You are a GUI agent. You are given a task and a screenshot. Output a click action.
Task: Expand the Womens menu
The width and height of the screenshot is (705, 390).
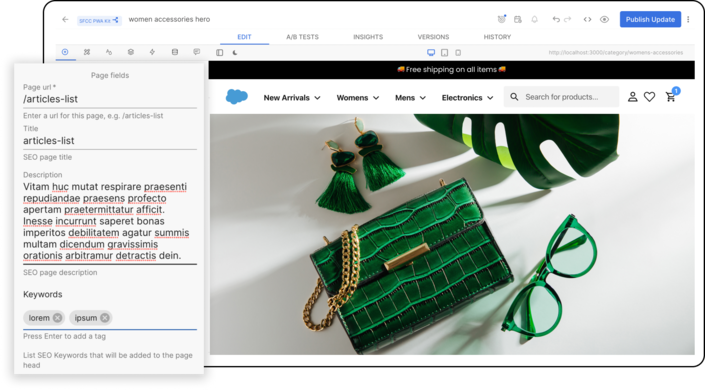pyautogui.click(x=358, y=98)
